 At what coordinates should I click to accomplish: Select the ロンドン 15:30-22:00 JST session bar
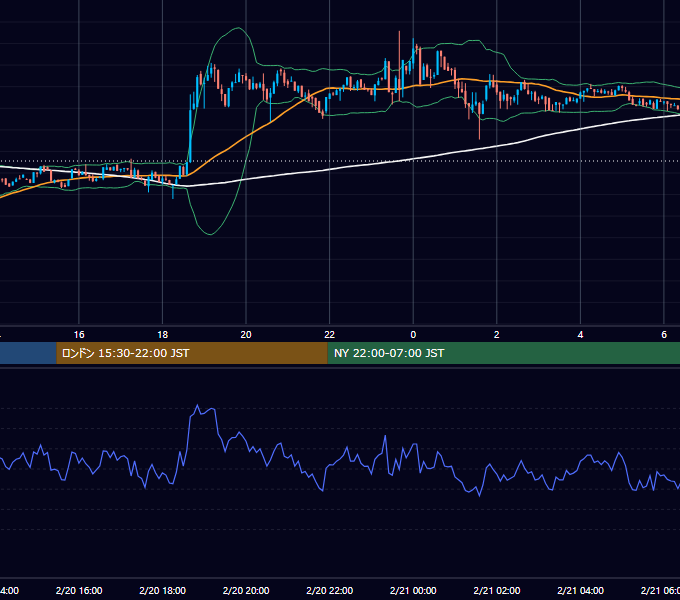pos(192,353)
